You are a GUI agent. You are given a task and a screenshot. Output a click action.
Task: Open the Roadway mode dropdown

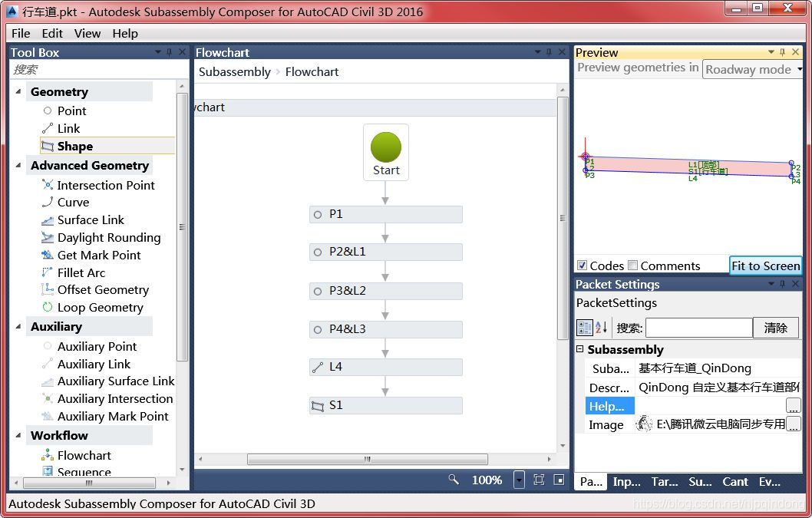752,69
